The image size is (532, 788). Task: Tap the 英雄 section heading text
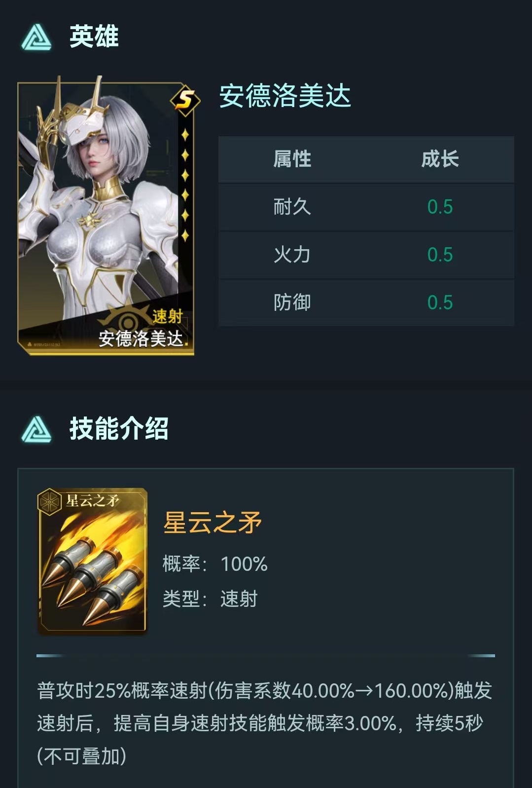(x=94, y=37)
